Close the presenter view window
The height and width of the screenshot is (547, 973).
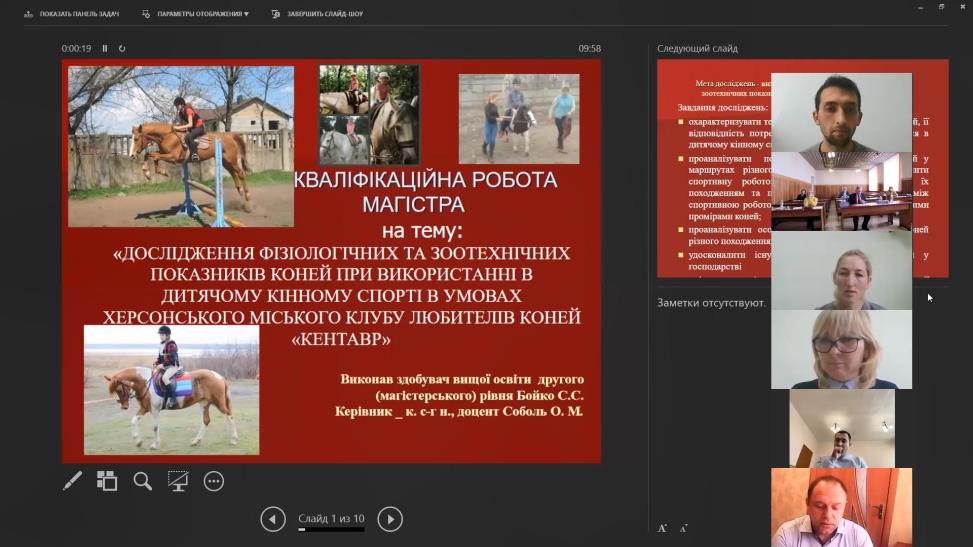(963, 7)
